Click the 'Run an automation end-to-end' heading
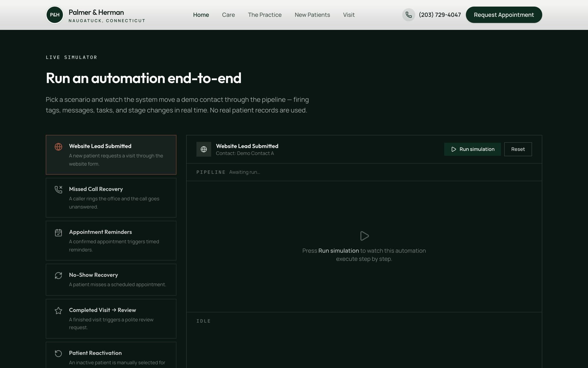This screenshot has height=368, width=588. [x=143, y=78]
